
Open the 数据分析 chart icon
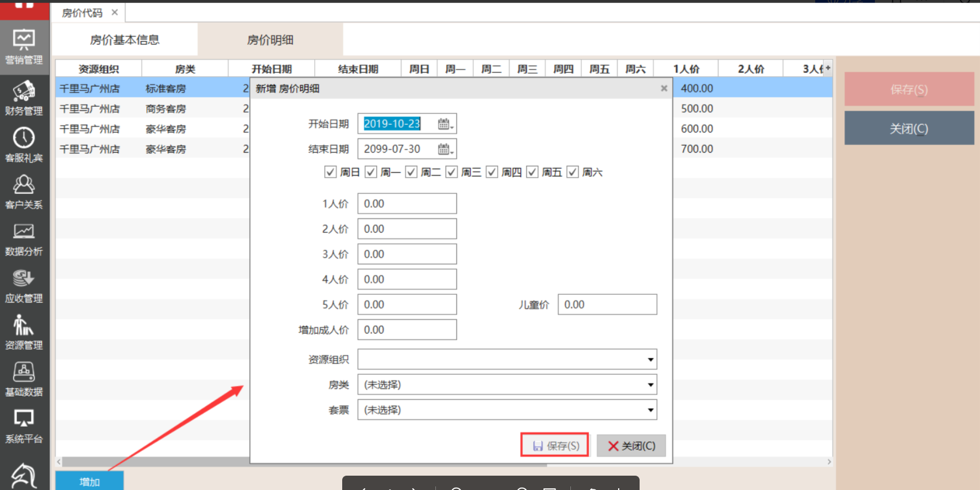[x=24, y=232]
